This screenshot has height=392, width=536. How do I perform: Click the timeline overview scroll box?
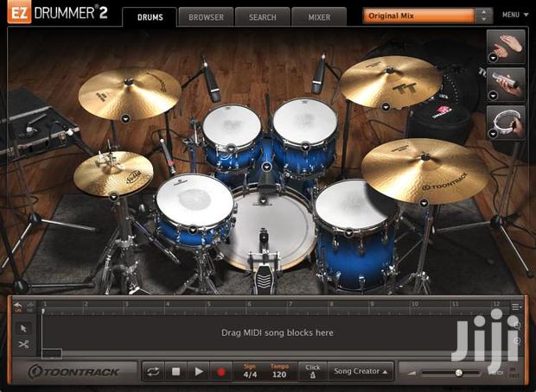[x=52, y=354]
